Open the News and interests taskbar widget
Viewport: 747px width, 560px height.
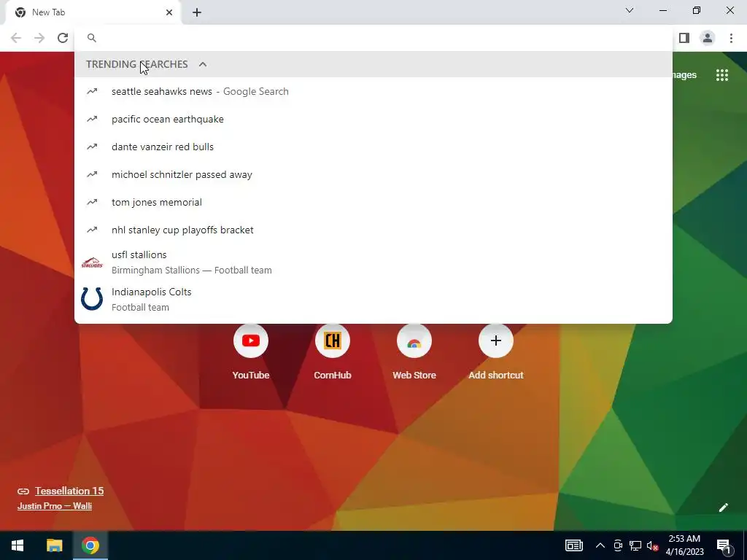(x=574, y=545)
